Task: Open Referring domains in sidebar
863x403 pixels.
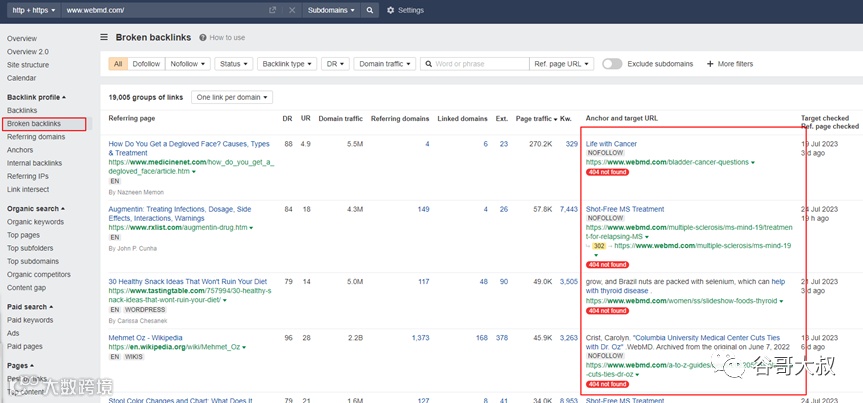Action: pyautogui.click(x=36, y=137)
